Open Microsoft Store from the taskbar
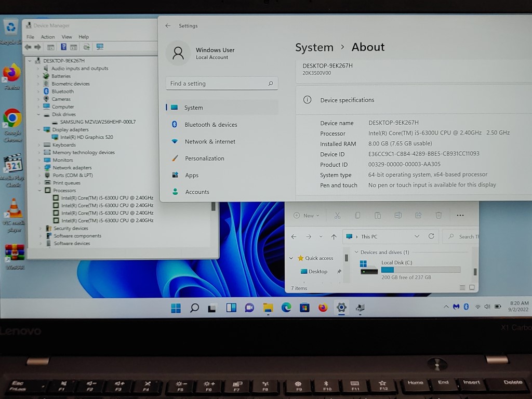Image resolution: width=532 pixels, height=399 pixels. pyautogui.click(x=304, y=308)
